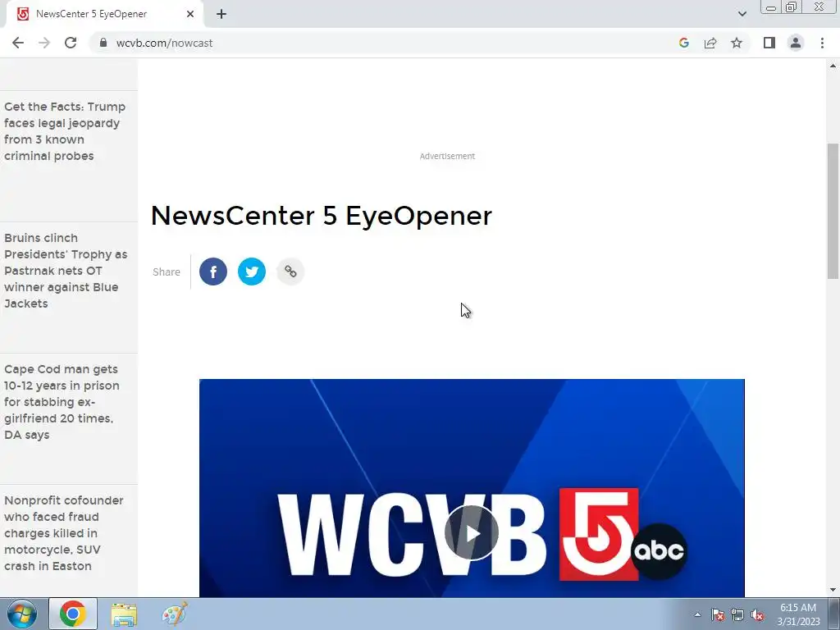The height and width of the screenshot is (630, 840).
Task: Click the Google icon in address bar
Action: click(683, 43)
